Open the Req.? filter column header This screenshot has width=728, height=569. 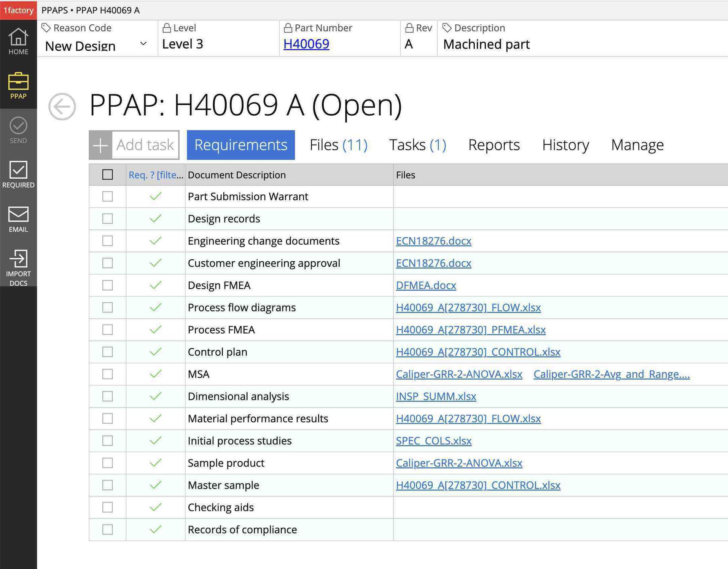[x=155, y=175]
